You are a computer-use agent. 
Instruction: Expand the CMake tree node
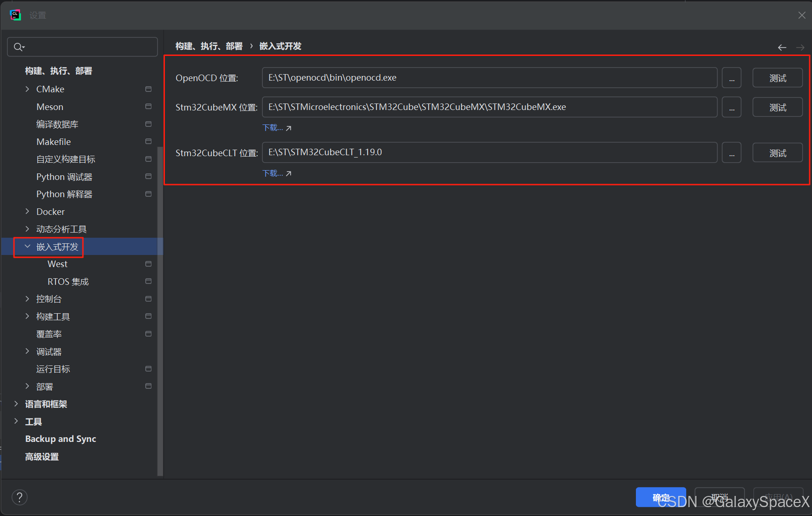click(x=27, y=89)
